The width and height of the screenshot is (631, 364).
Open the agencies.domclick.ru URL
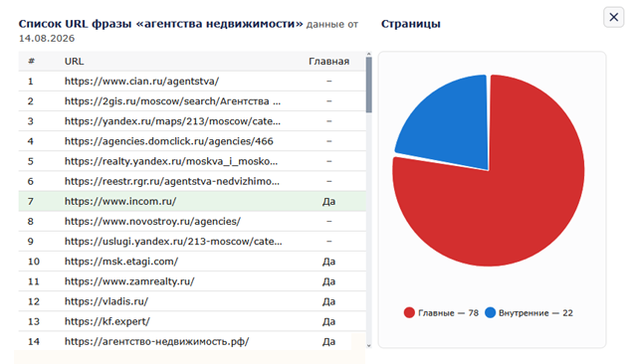[x=168, y=141]
